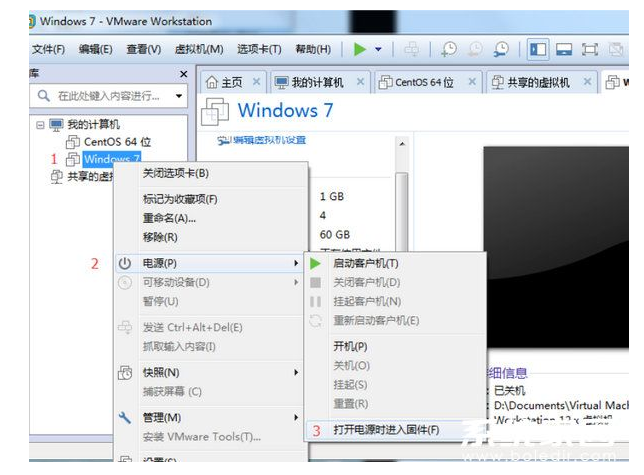Click the power icon beside 电源(P)
644x475 pixels.
pos(125,263)
